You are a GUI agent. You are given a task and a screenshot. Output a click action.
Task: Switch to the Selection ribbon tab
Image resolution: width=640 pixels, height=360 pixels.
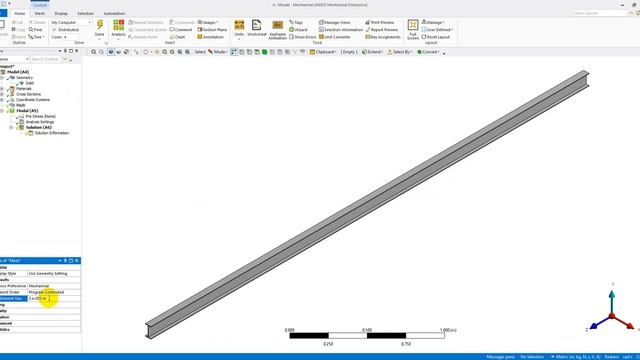click(x=85, y=13)
